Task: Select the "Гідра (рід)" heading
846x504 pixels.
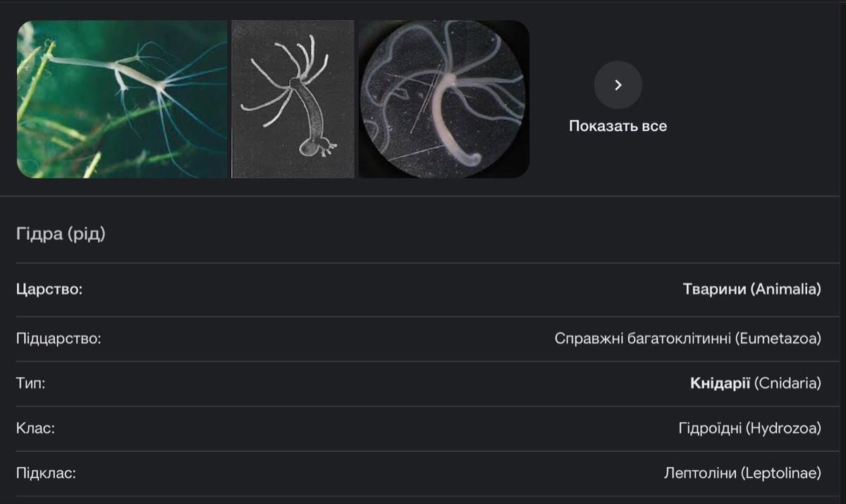Action: pyautogui.click(x=61, y=234)
